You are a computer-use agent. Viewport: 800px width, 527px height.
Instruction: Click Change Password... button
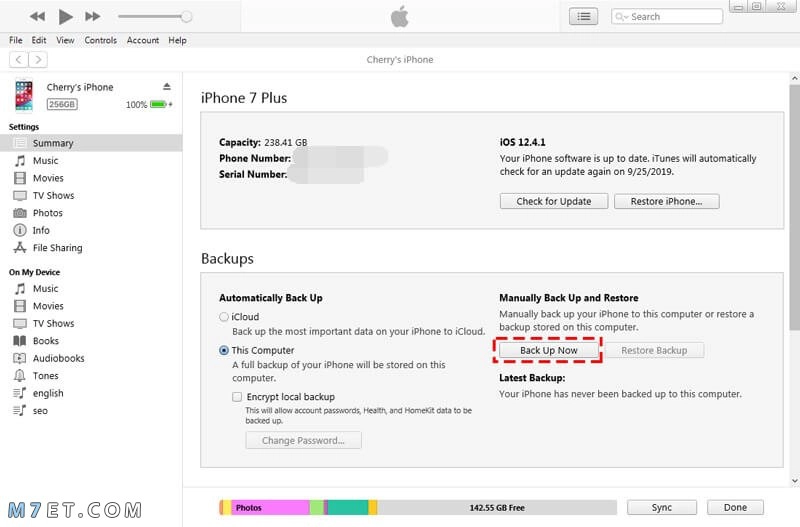coord(303,440)
